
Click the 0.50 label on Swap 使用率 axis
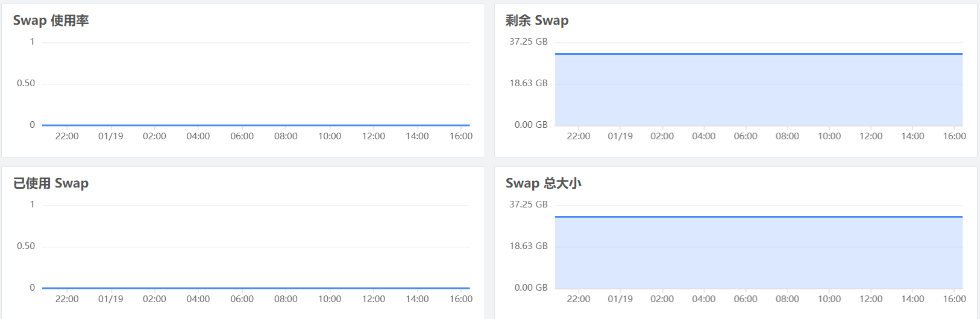pos(26,83)
